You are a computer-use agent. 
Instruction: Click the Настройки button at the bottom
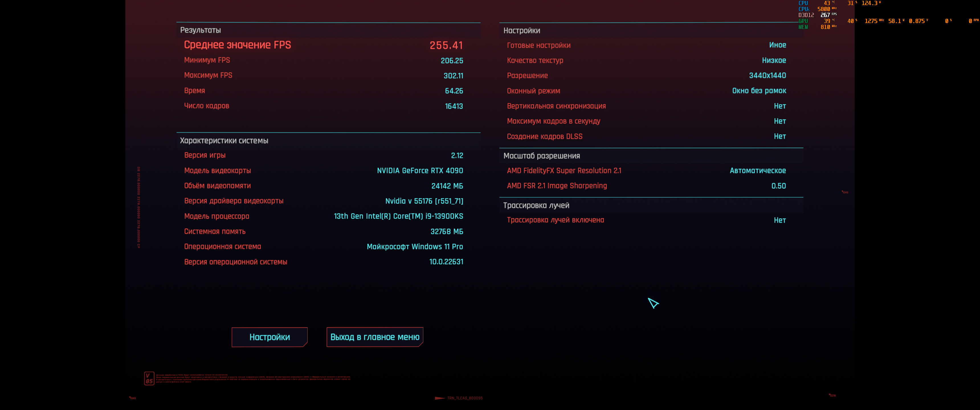(x=269, y=337)
